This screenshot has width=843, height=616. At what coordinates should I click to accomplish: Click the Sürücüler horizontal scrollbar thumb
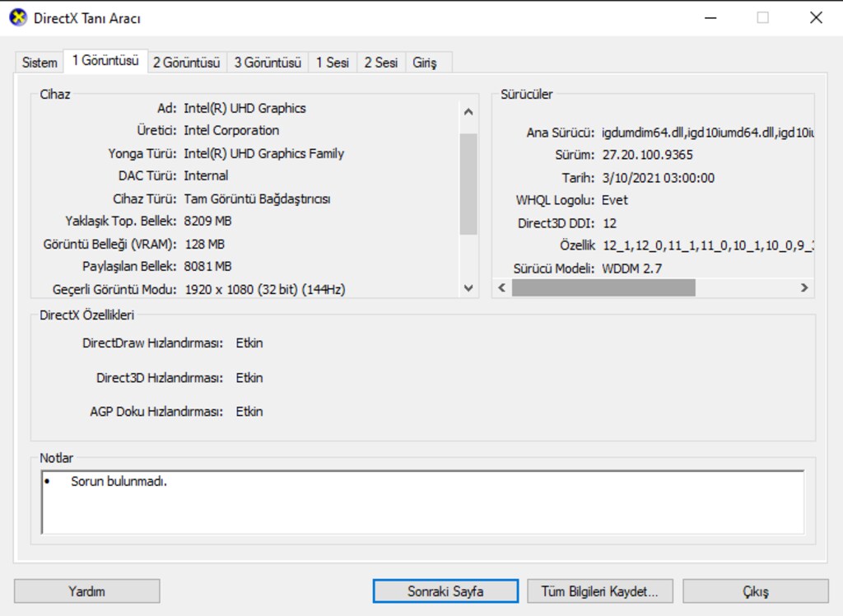pyautogui.click(x=603, y=288)
